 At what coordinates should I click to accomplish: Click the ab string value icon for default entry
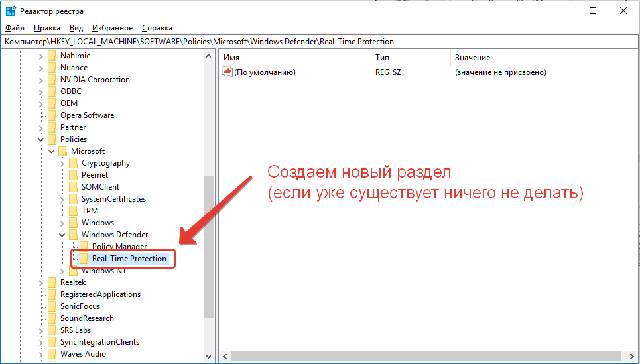tap(227, 72)
